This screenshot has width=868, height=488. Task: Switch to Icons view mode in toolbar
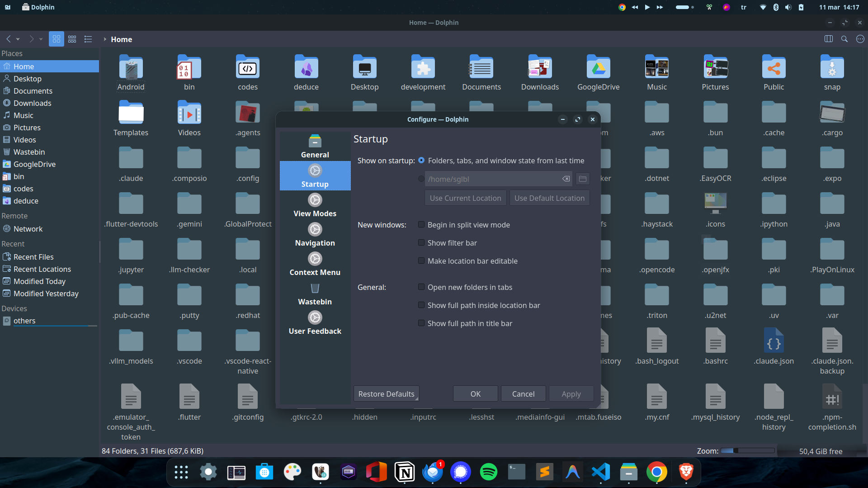pyautogui.click(x=57, y=39)
